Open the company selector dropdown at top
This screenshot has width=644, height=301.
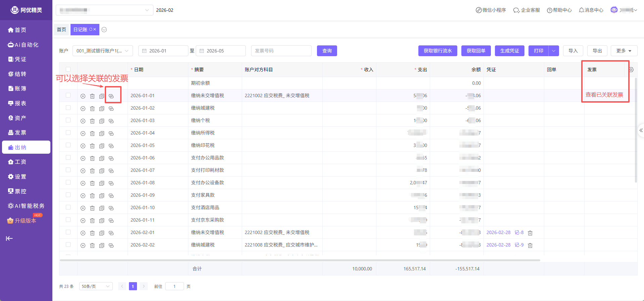coord(104,10)
